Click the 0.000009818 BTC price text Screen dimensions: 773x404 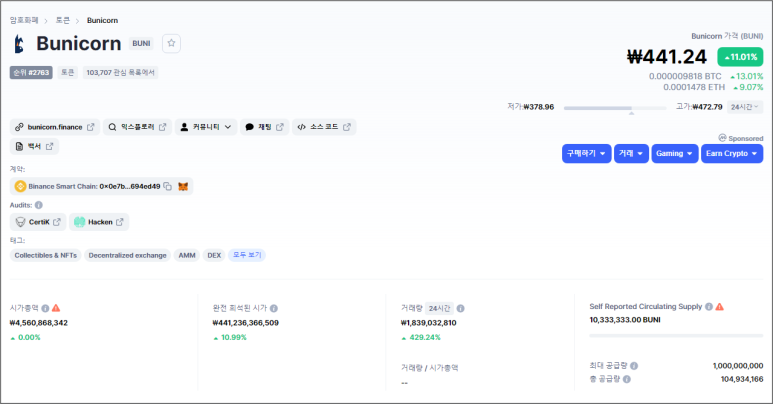pyautogui.click(x=685, y=76)
